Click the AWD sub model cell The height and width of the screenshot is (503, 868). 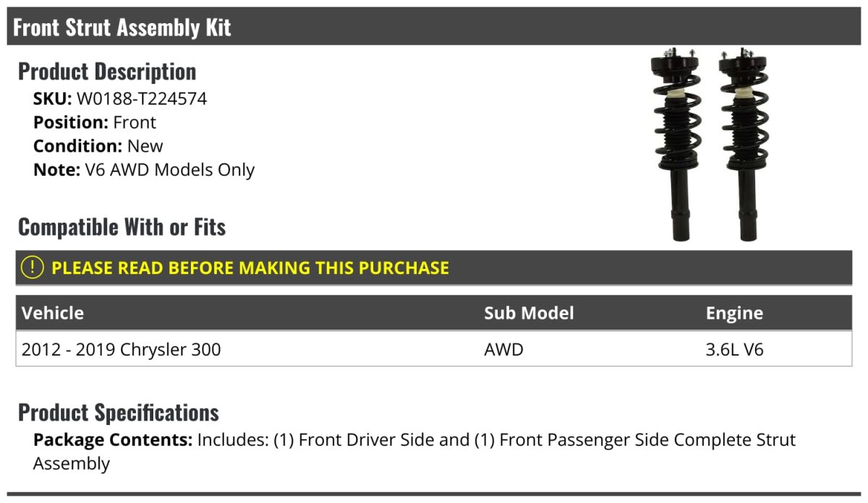(503, 350)
